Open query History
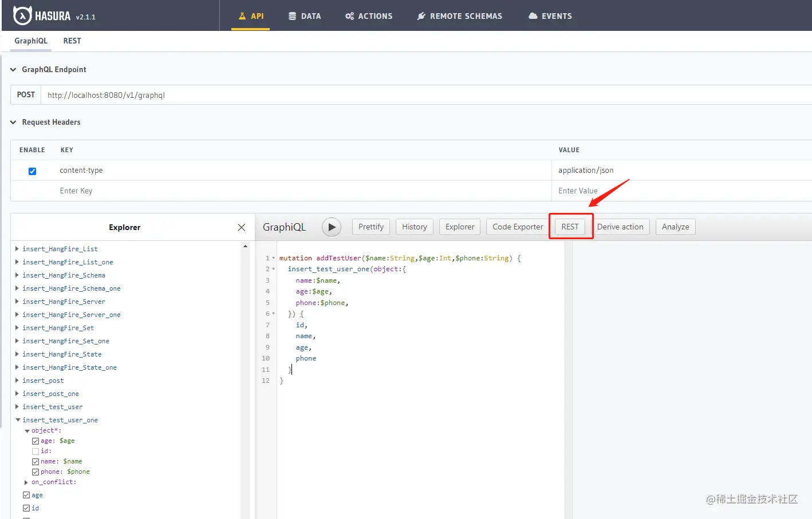The image size is (812, 519). [x=415, y=227]
